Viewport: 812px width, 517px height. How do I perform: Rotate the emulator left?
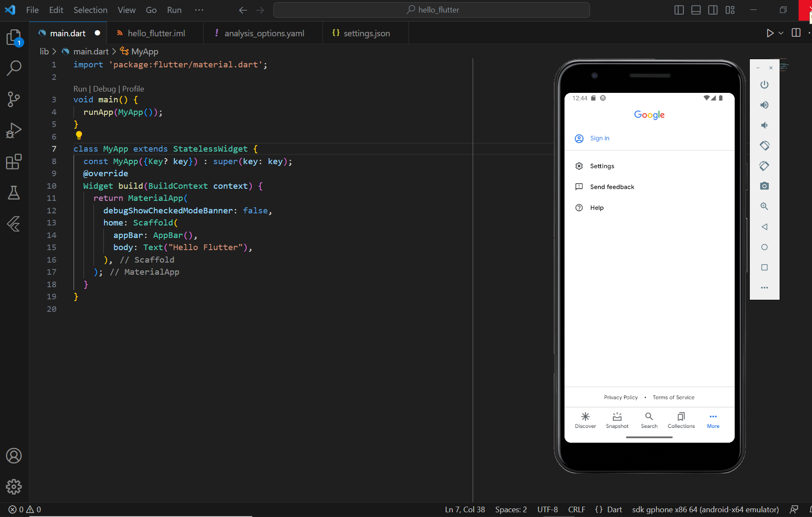764,146
